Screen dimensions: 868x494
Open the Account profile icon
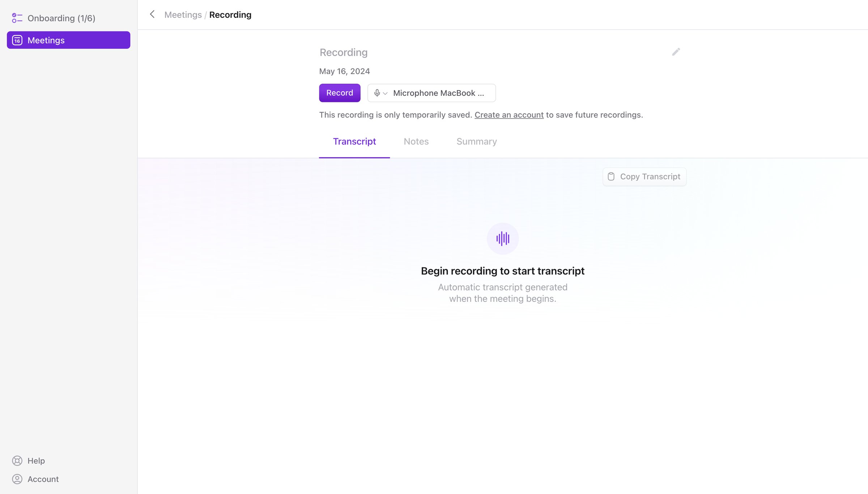pos(17,479)
